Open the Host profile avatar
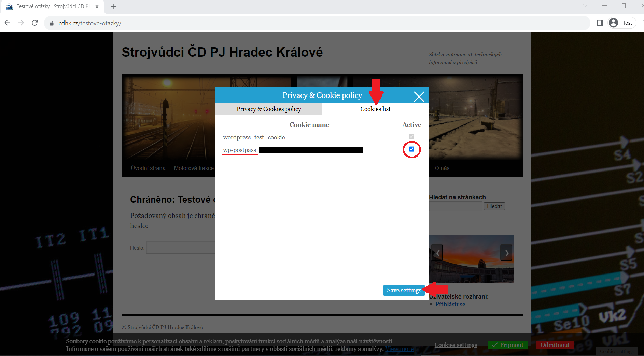 click(x=613, y=23)
